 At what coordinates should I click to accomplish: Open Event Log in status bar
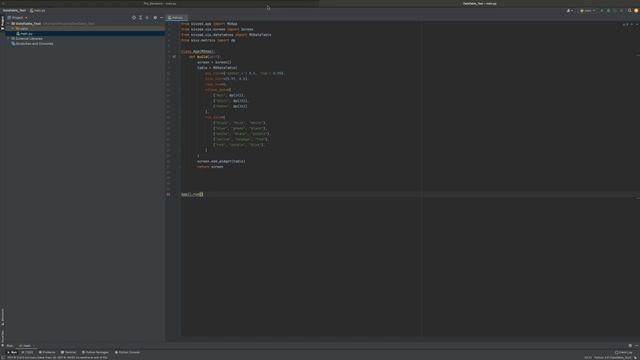tap(623, 352)
